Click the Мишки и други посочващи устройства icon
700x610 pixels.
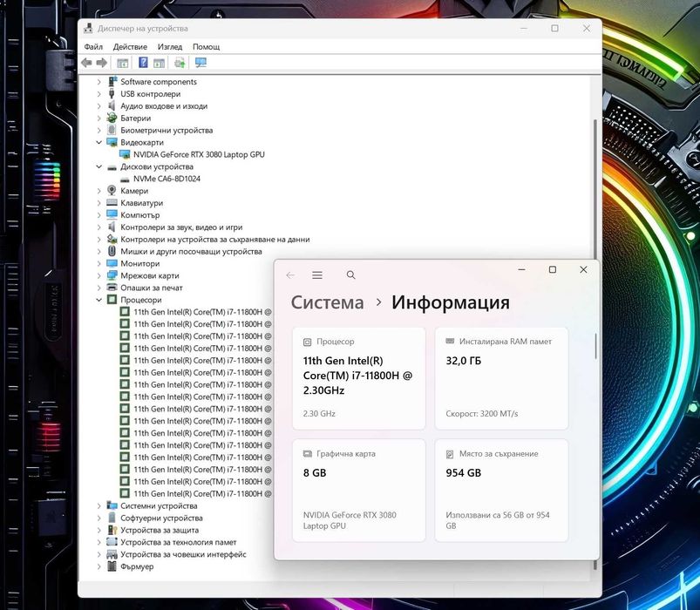tap(112, 251)
